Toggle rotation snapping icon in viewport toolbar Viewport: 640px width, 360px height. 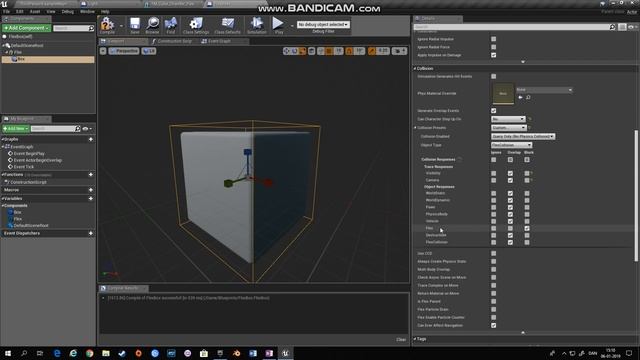tap(349, 51)
